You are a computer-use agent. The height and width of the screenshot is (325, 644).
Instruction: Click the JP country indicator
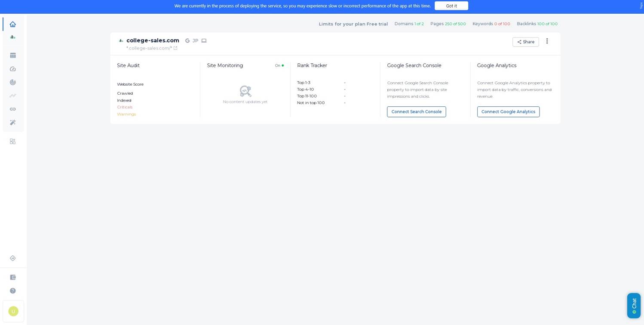[x=196, y=40]
